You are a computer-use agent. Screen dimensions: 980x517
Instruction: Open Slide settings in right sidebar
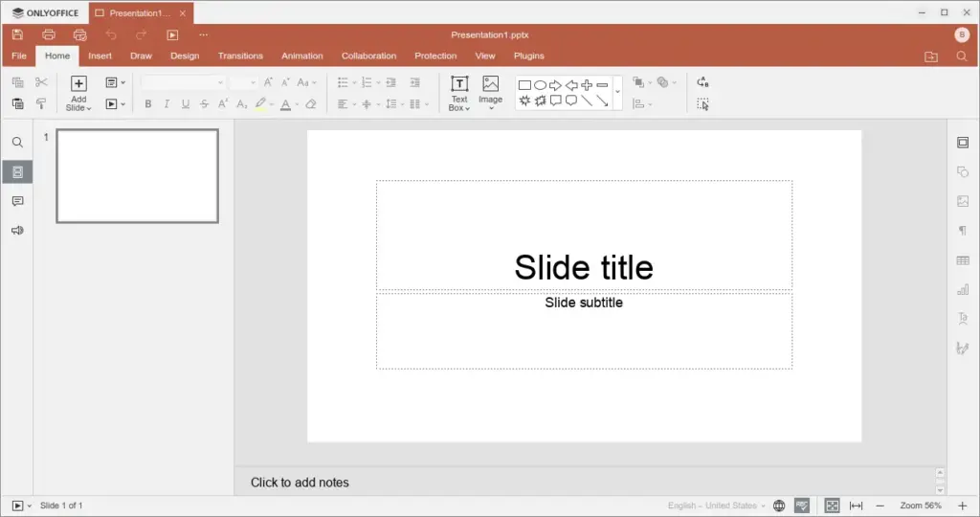963,143
